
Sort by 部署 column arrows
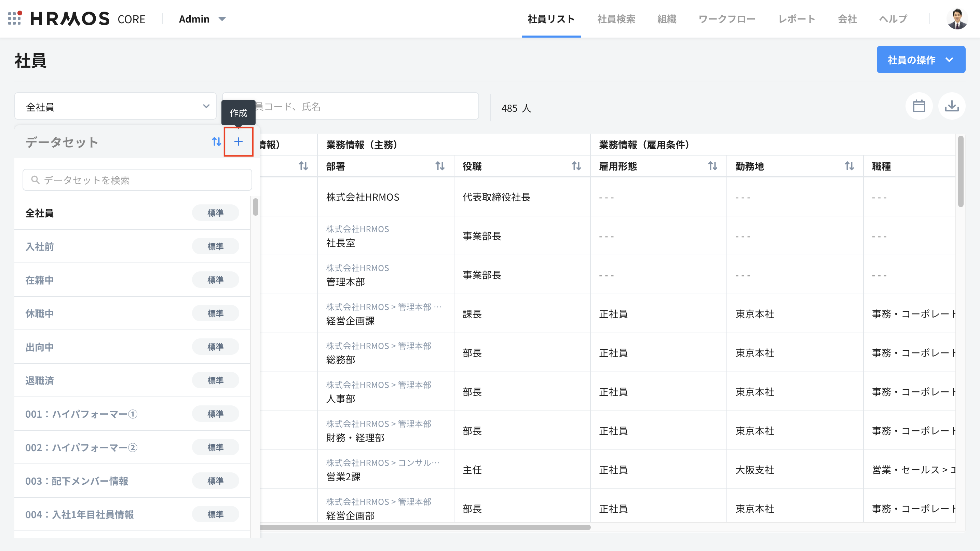(x=440, y=166)
